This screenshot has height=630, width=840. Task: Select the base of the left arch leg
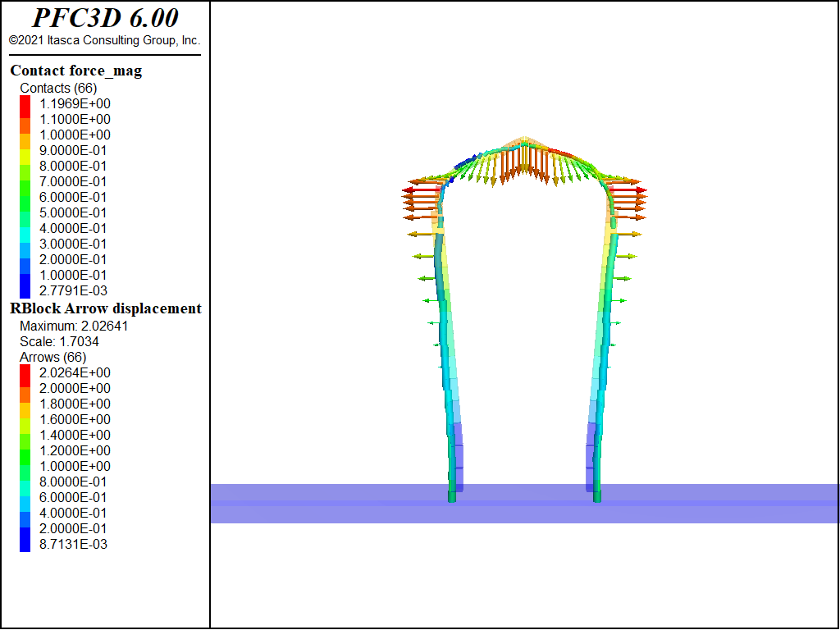[451, 495]
